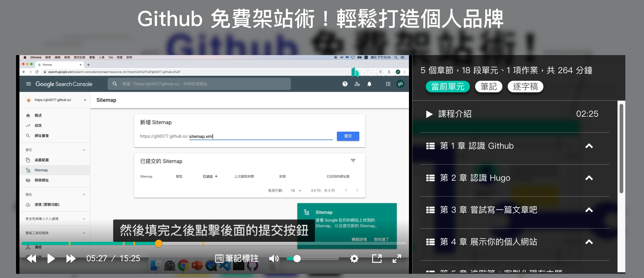The image size is (644, 278).
Task: Collapse the 第 2 章 認識 Hugo chapter
Action: (589, 178)
